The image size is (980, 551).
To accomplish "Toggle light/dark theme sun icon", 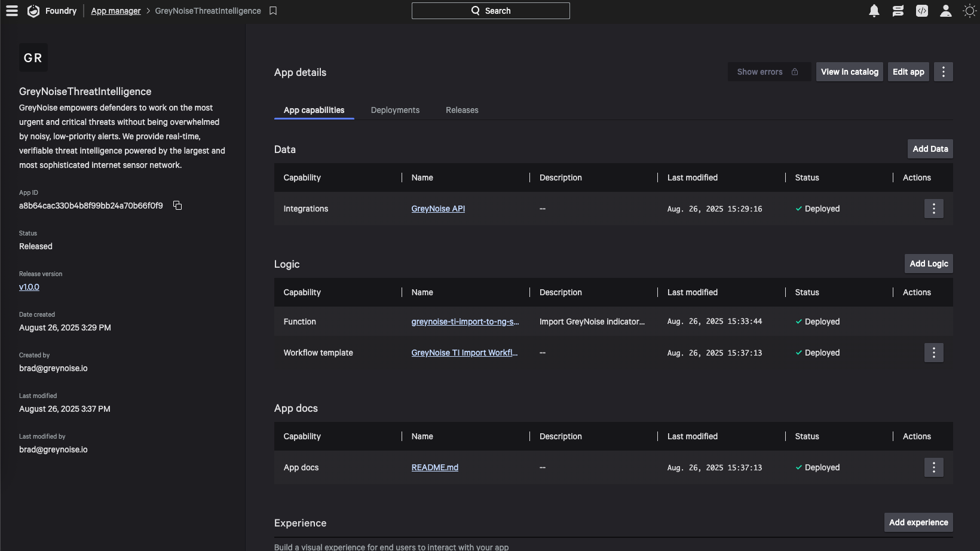I will (x=970, y=11).
